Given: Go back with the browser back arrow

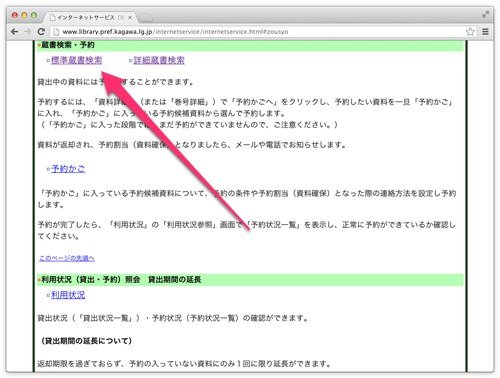Looking at the screenshot, I should click(14, 32).
